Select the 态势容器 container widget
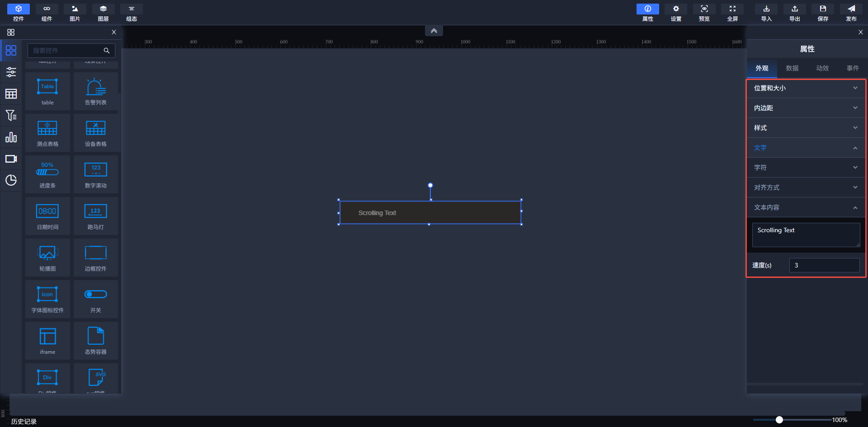868x427 pixels. click(96, 341)
